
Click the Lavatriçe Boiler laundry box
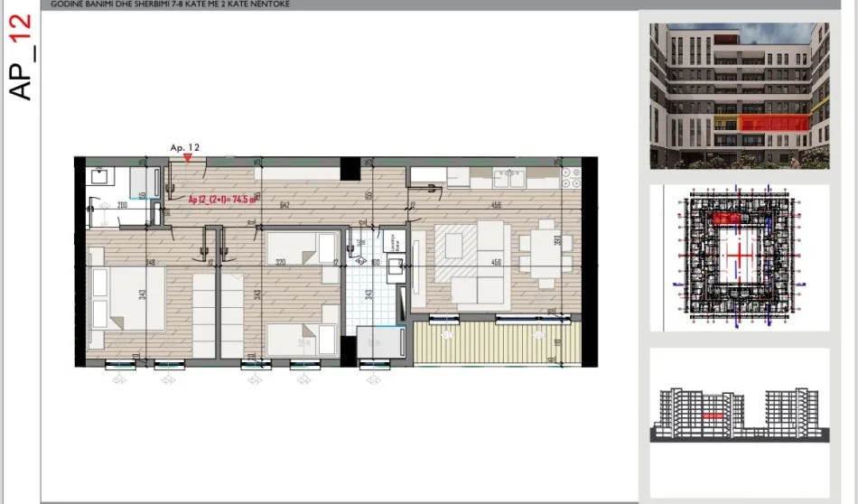(391, 242)
